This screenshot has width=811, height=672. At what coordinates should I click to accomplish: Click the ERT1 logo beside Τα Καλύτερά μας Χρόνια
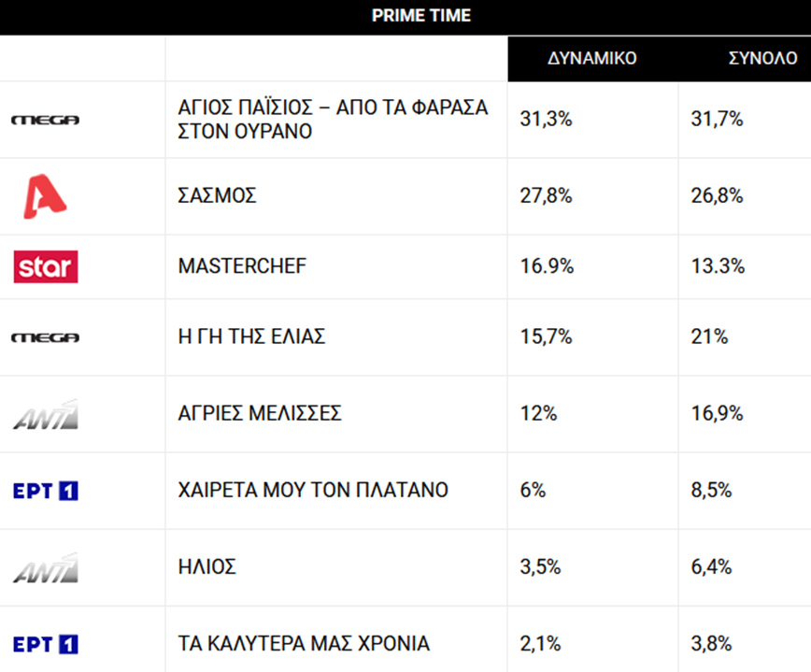tap(45, 644)
